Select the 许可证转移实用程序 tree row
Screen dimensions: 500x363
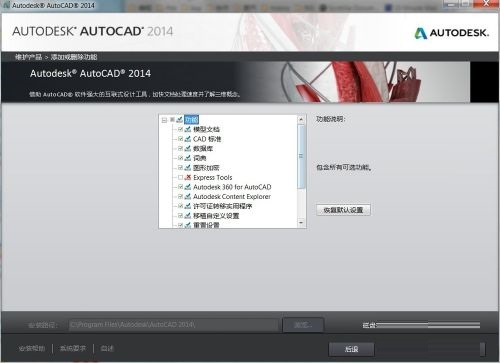pyautogui.click(x=223, y=206)
